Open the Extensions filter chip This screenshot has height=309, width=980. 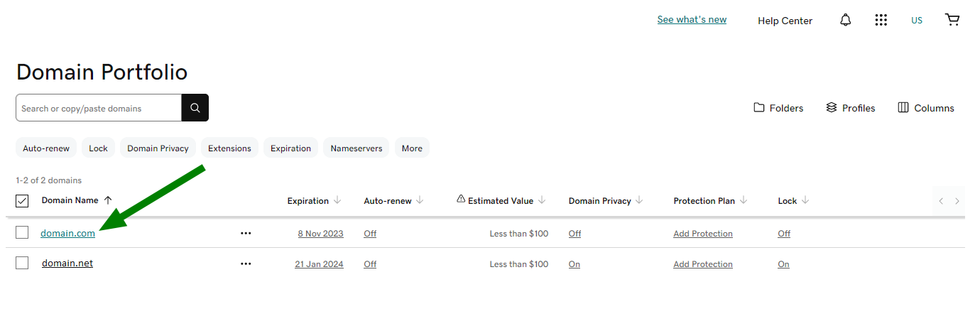pos(229,148)
